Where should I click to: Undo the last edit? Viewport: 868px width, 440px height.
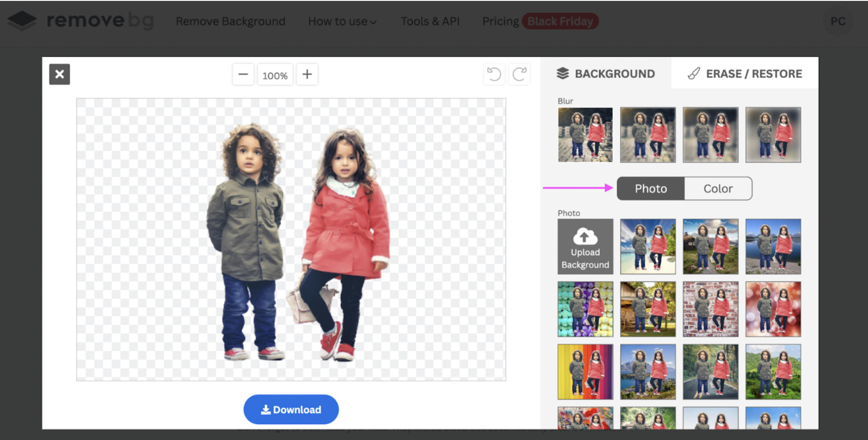(494, 74)
